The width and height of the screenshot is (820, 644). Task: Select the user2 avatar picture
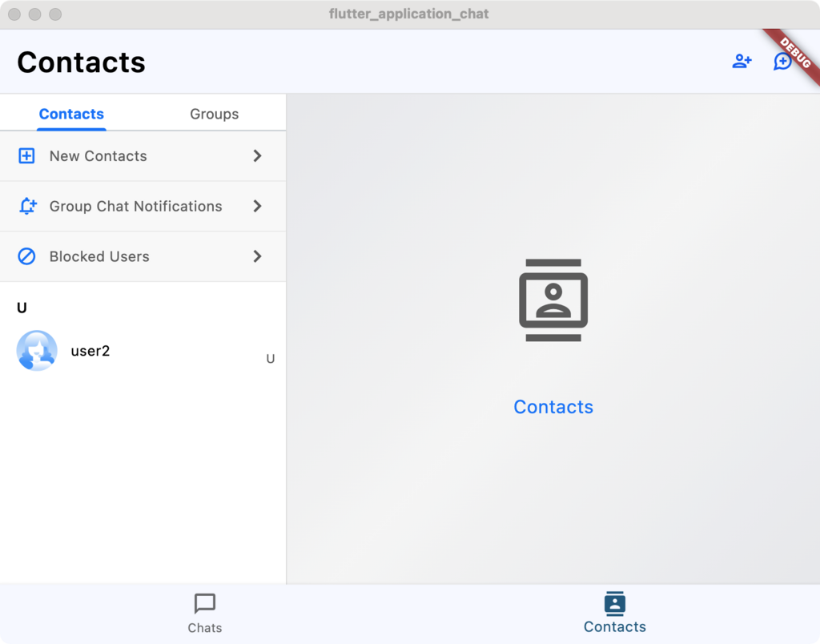click(37, 351)
